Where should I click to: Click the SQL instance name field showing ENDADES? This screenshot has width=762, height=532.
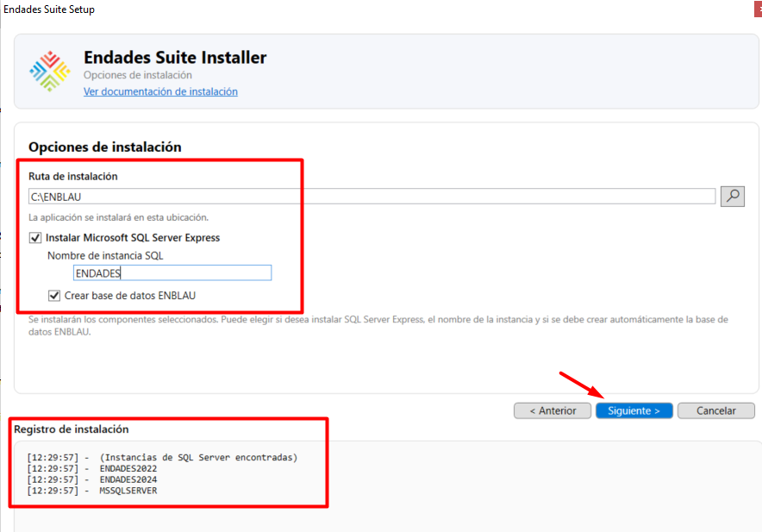172,272
